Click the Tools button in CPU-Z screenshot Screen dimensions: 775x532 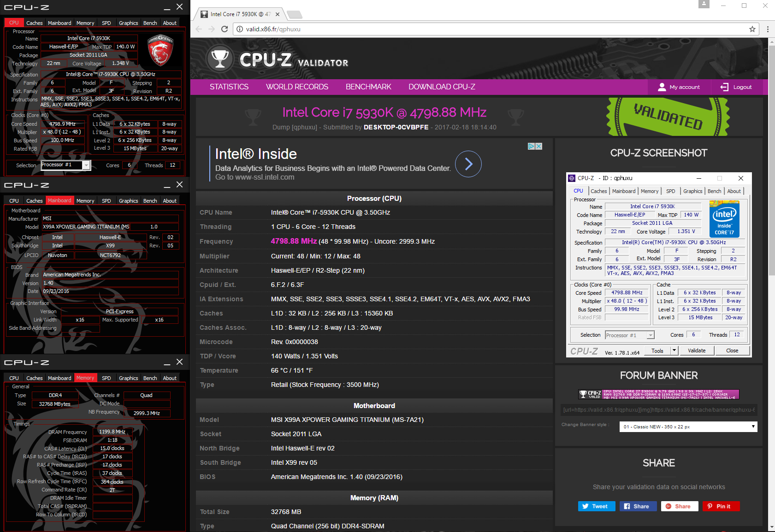point(657,351)
